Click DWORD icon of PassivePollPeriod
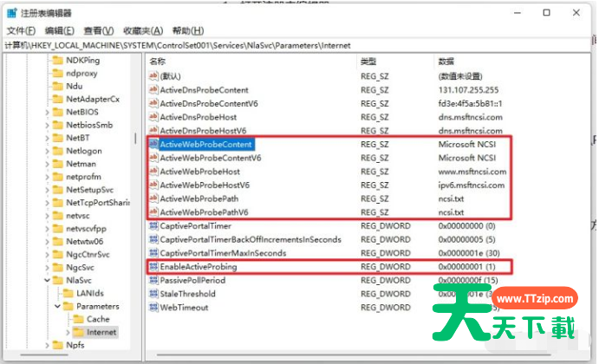 pos(153,280)
